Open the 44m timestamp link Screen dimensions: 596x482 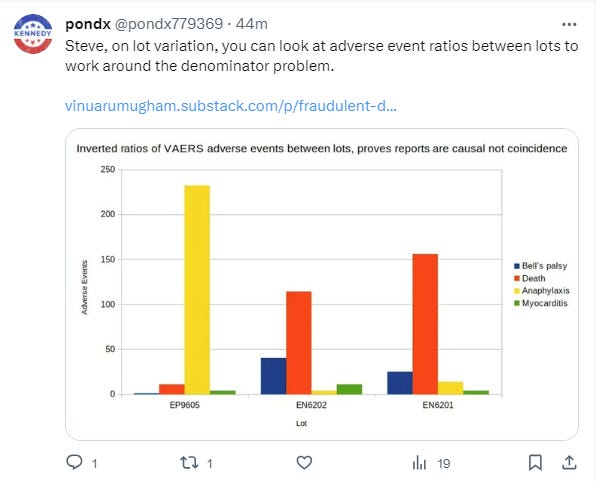(252, 24)
